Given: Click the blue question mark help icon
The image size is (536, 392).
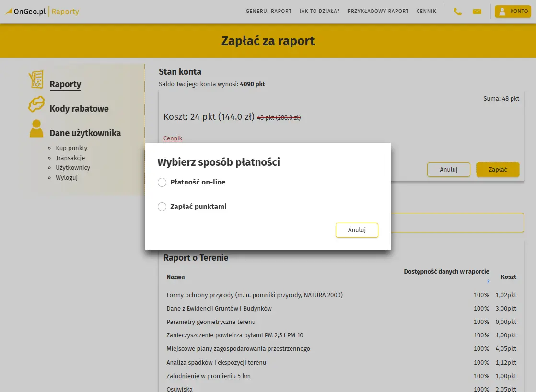Looking at the screenshot, I should (488, 282).
